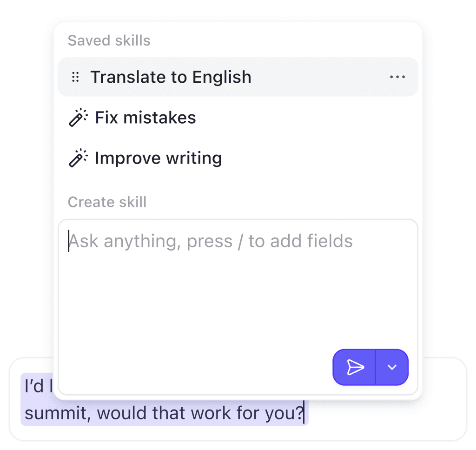Click the magic wand icon beside Improve writing
The height and width of the screenshot is (450, 476).
78,158
